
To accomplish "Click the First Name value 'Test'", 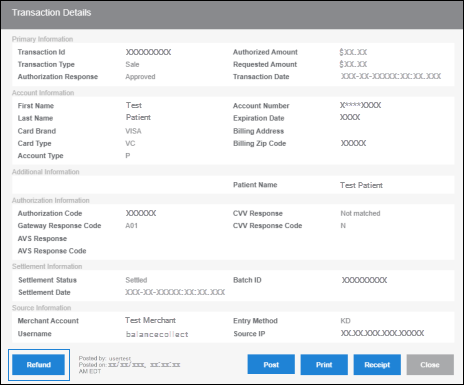I will coord(134,105).
